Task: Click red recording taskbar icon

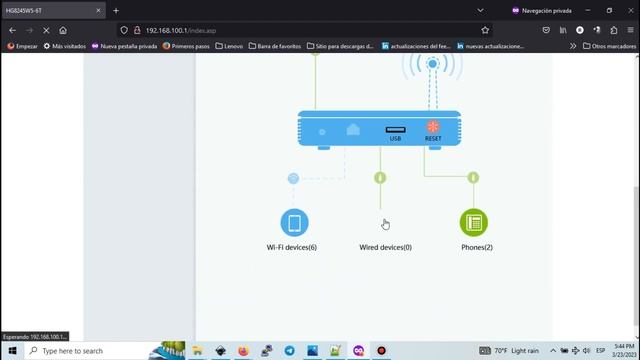Action: 381,351
